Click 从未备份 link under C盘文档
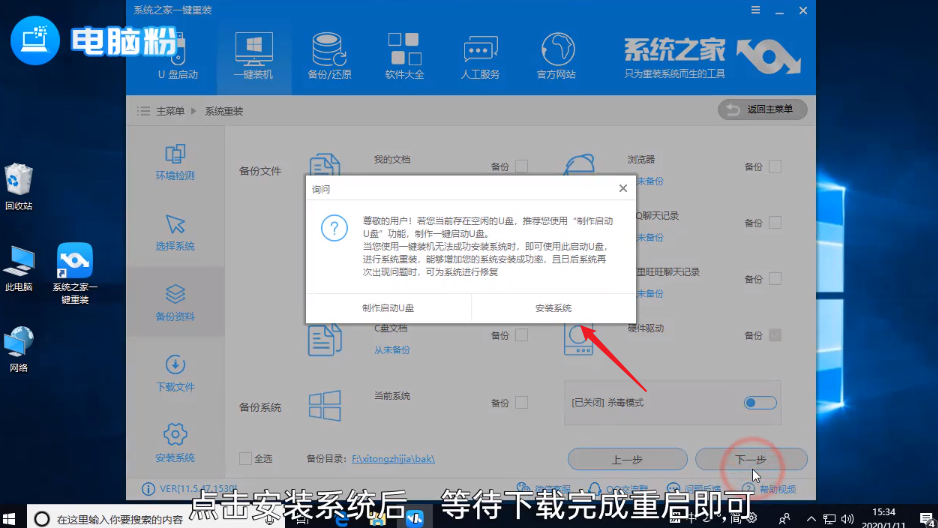The height and width of the screenshot is (528, 938). click(x=392, y=350)
